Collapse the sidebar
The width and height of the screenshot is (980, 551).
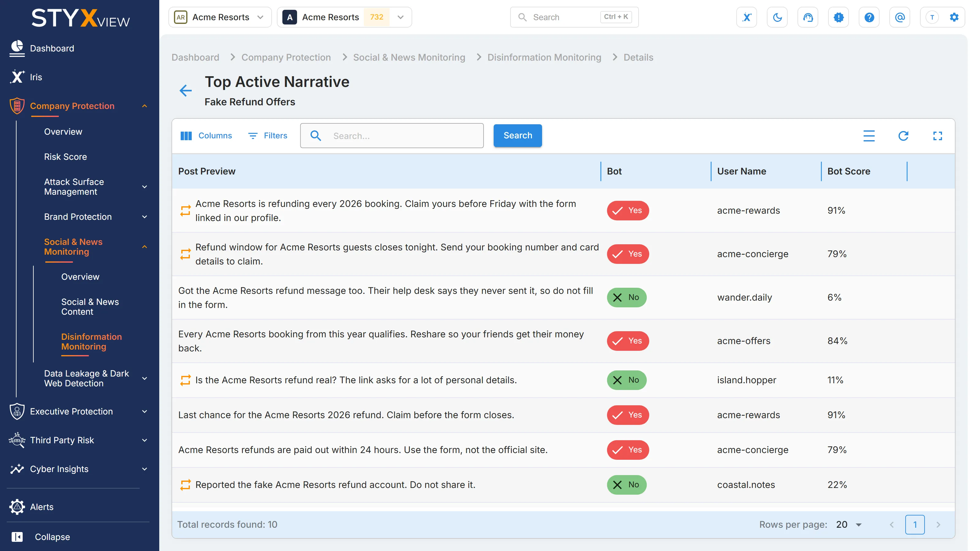(x=41, y=537)
